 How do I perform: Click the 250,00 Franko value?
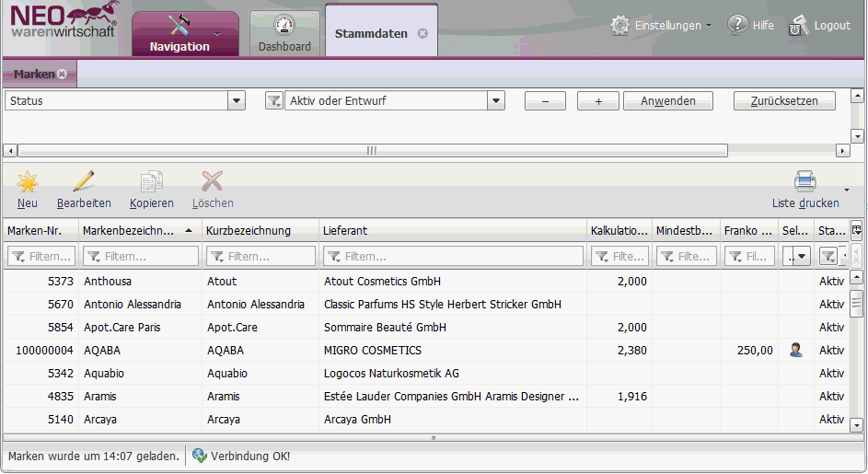click(755, 351)
